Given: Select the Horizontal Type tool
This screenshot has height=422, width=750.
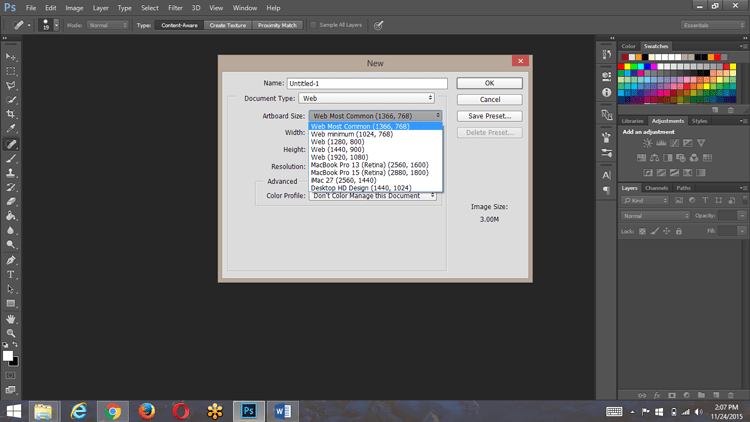Looking at the screenshot, I should (x=11, y=275).
